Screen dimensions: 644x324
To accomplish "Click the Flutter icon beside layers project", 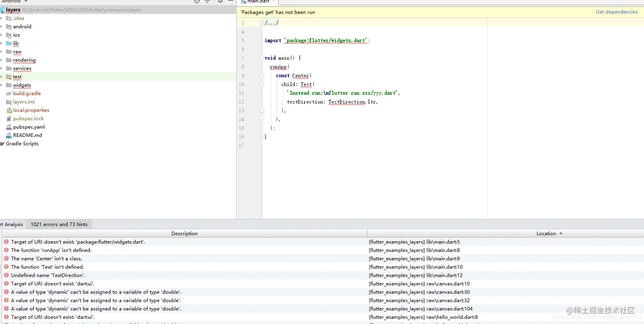I will click(x=2, y=10).
